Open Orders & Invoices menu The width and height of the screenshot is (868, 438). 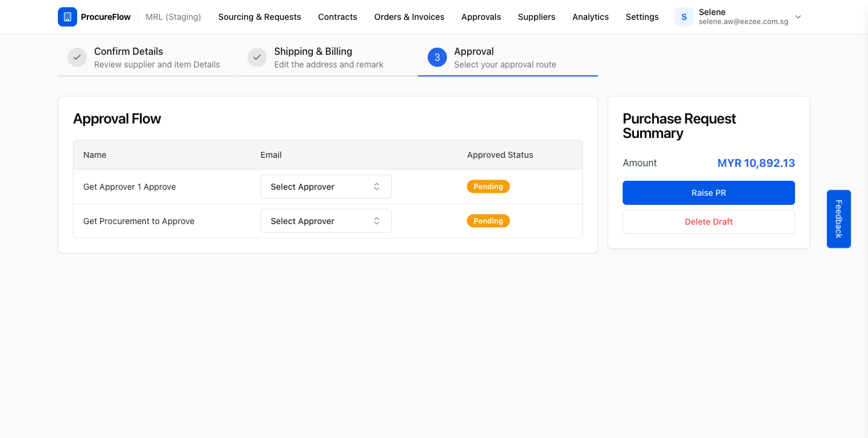click(x=409, y=17)
